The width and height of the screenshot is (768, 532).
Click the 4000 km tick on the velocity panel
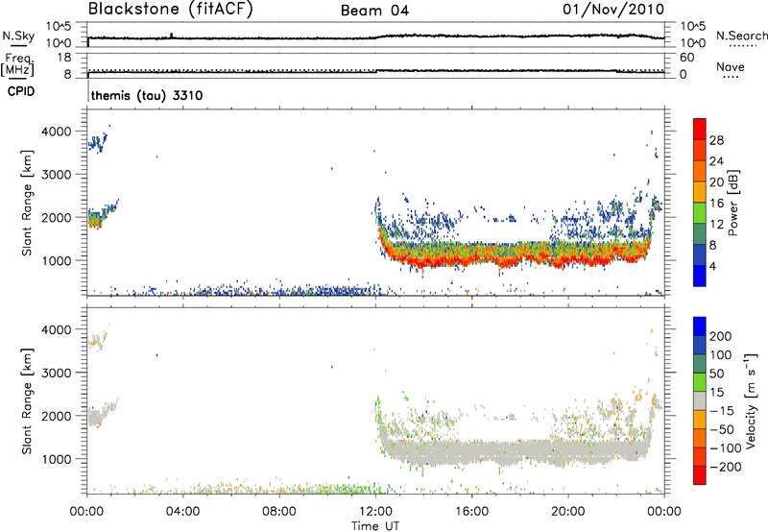[x=57, y=329]
